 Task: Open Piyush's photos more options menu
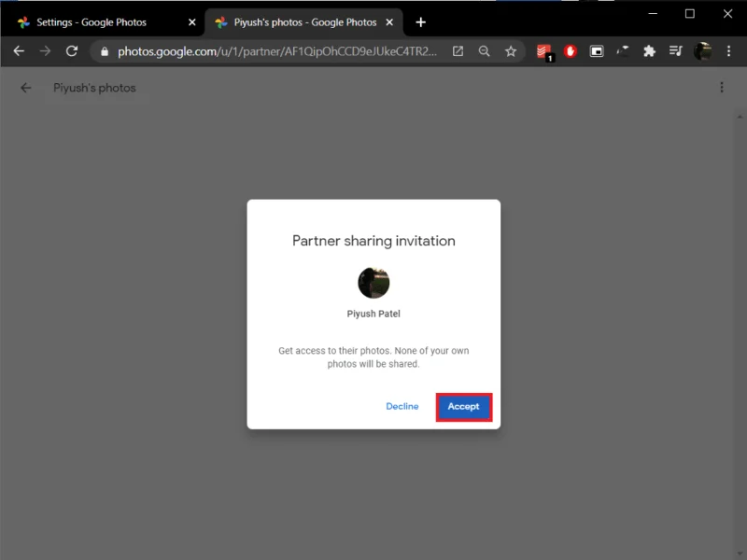click(x=722, y=87)
